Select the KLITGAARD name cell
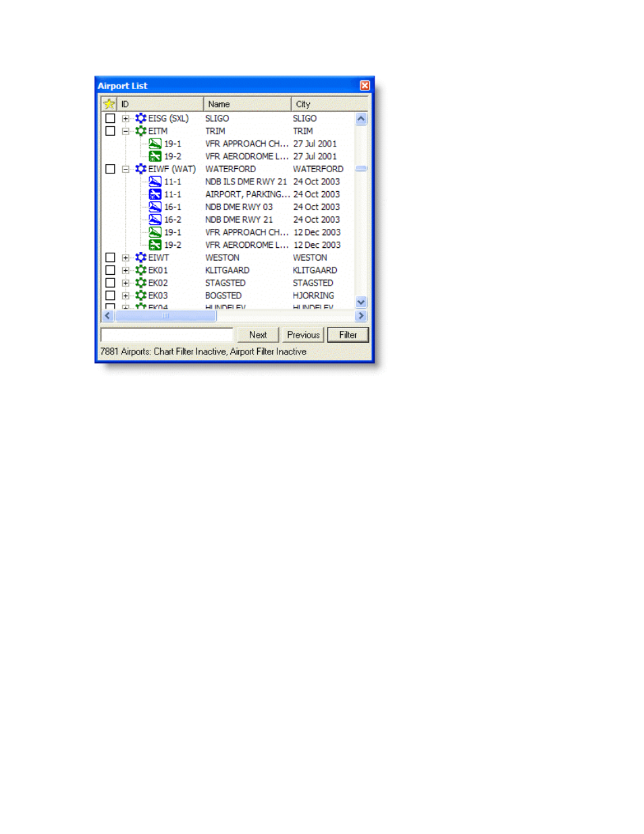 click(x=227, y=270)
